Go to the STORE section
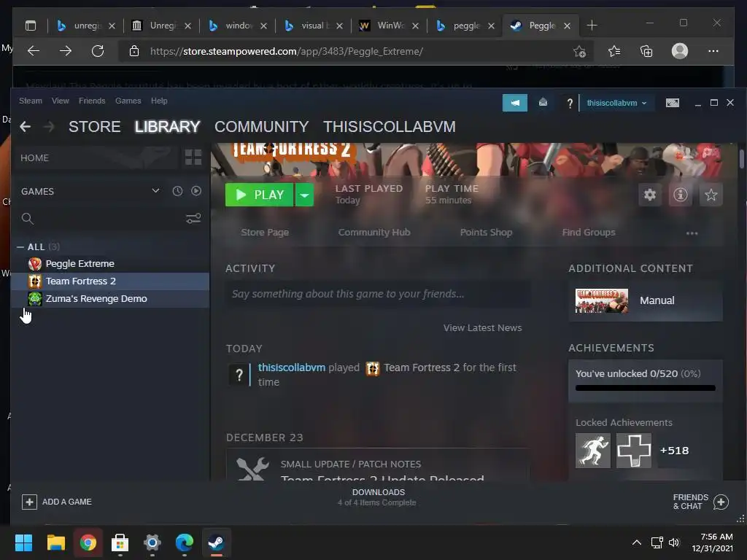747x560 pixels. click(x=94, y=127)
